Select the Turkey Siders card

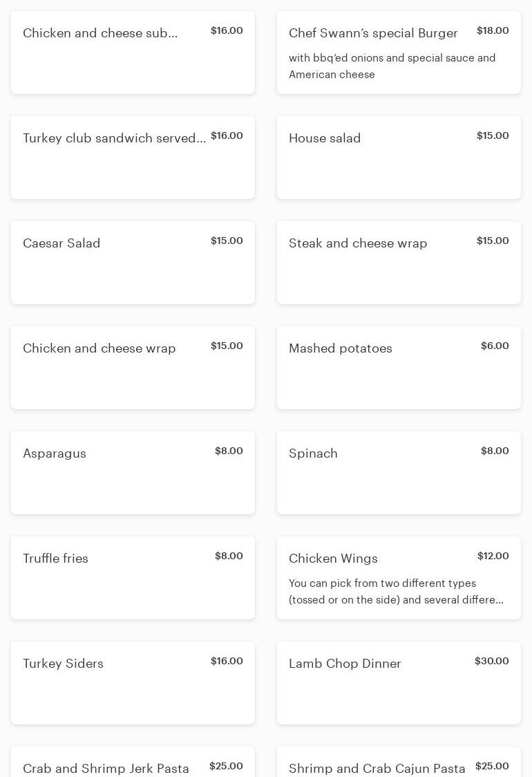[133, 683]
